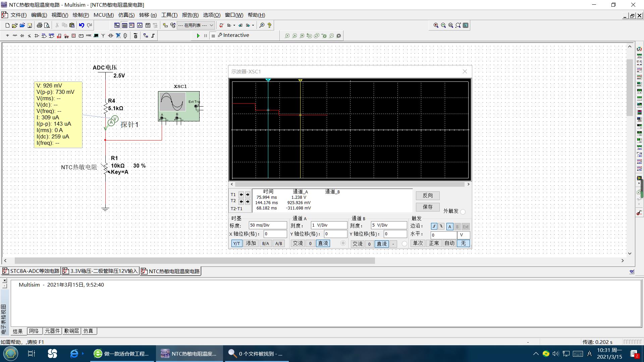Stop the simulation
The width and height of the screenshot is (644, 362).
tap(213, 36)
